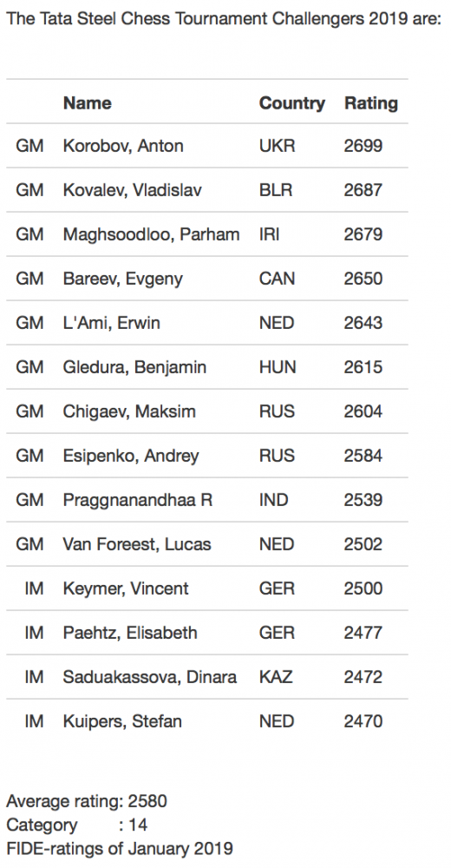The image size is (451, 868).
Task: Click the Country column header
Action: (x=291, y=103)
